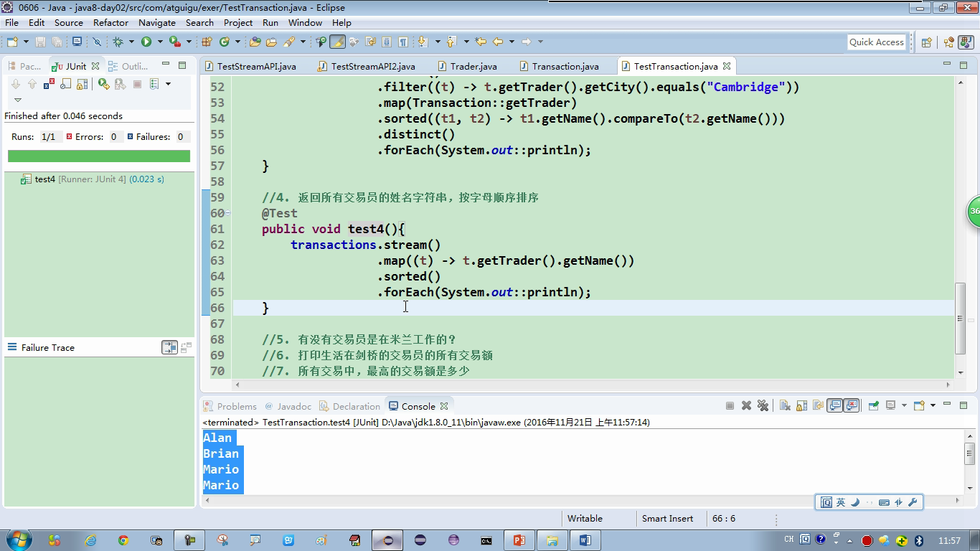Click Rerun Test icon in JUnit view

(x=103, y=84)
